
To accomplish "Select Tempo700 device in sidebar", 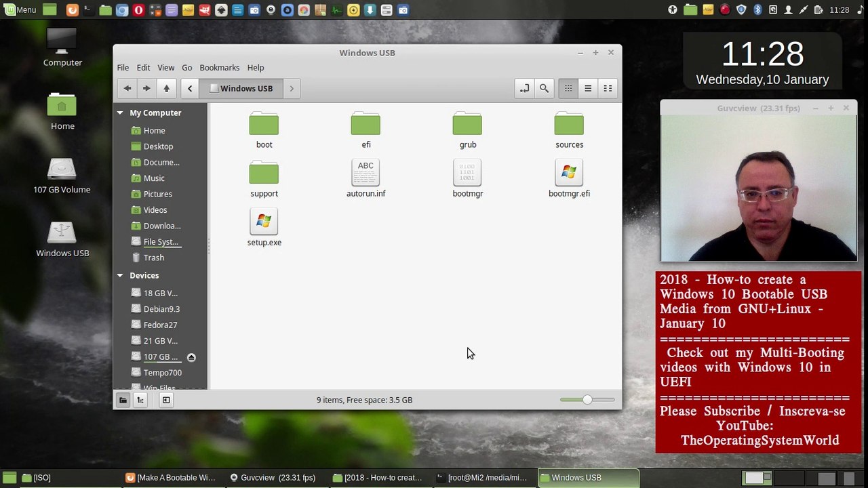I will coord(162,373).
